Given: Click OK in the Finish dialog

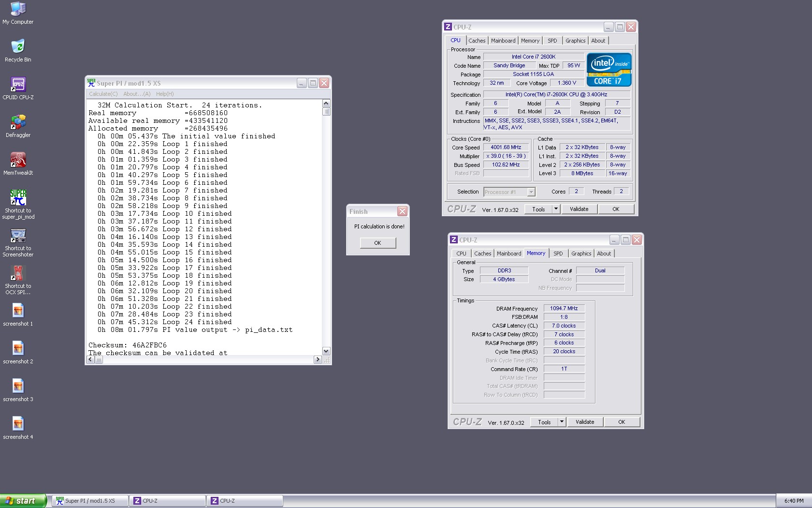Looking at the screenshot, I should tap(377, 243).
